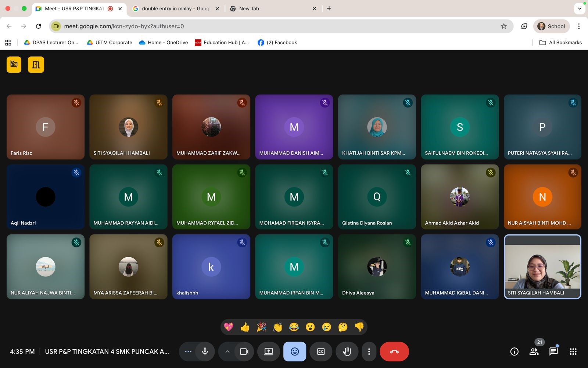588x368 pixels.
Task: Turn on closed captions
Action: click(321, 351)
